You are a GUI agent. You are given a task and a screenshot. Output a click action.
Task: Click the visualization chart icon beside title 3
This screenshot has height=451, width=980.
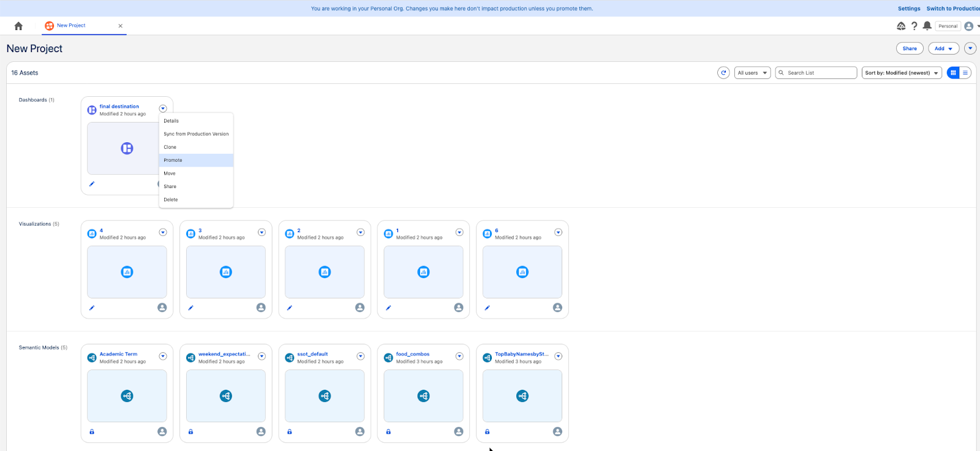tap(190, 233)
